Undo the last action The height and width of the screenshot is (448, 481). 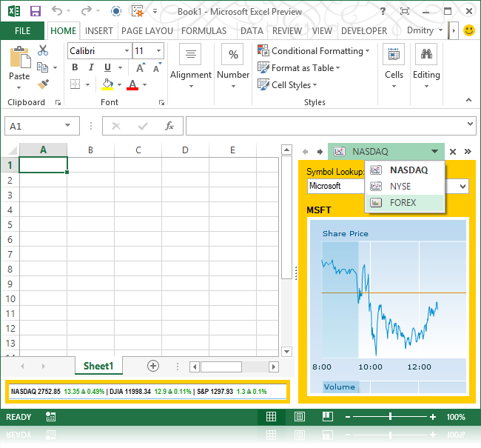[x=57, y=11]
